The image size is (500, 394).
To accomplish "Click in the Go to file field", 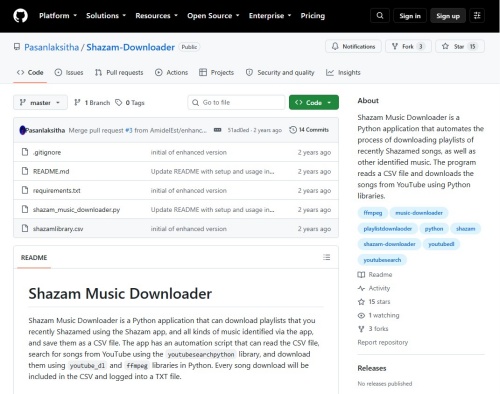I will (x=236, y=102).
